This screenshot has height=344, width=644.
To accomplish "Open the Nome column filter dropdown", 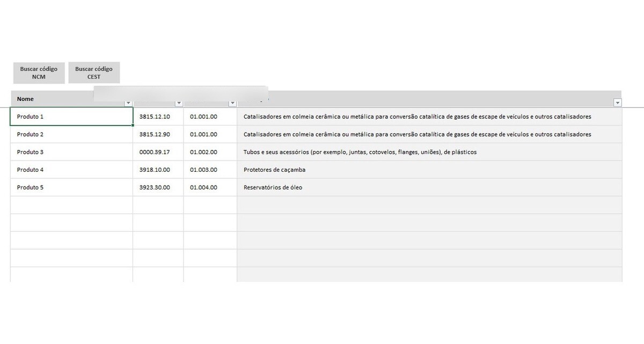I will click(128, 103).
